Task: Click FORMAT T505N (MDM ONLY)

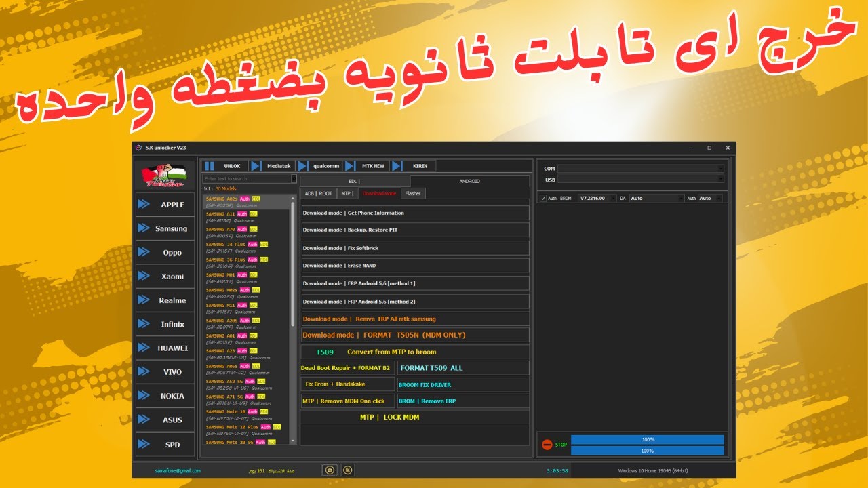Action: [x=415, y=335]
